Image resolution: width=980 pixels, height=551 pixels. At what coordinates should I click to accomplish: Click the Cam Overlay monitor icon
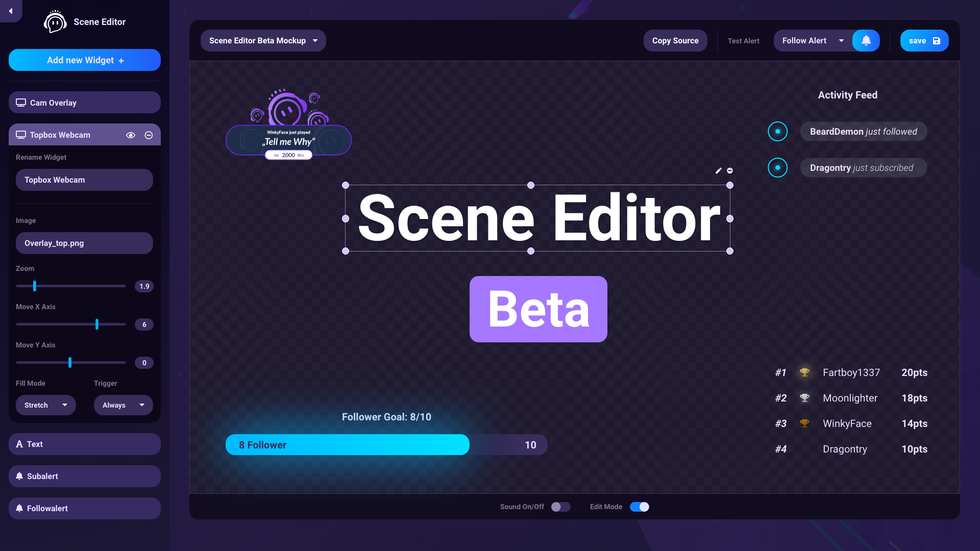21,102
